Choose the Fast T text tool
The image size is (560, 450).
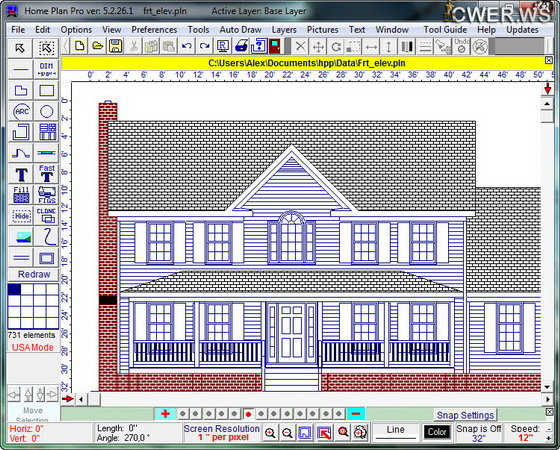coord(47,174)
